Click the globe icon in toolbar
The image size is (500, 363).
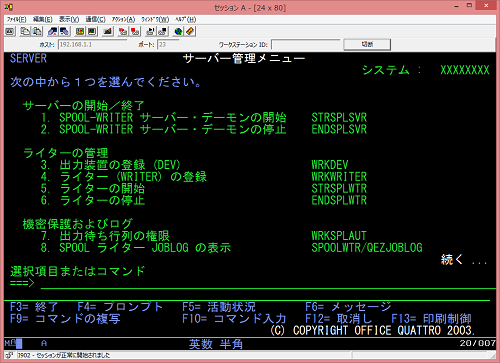[178, 31]
